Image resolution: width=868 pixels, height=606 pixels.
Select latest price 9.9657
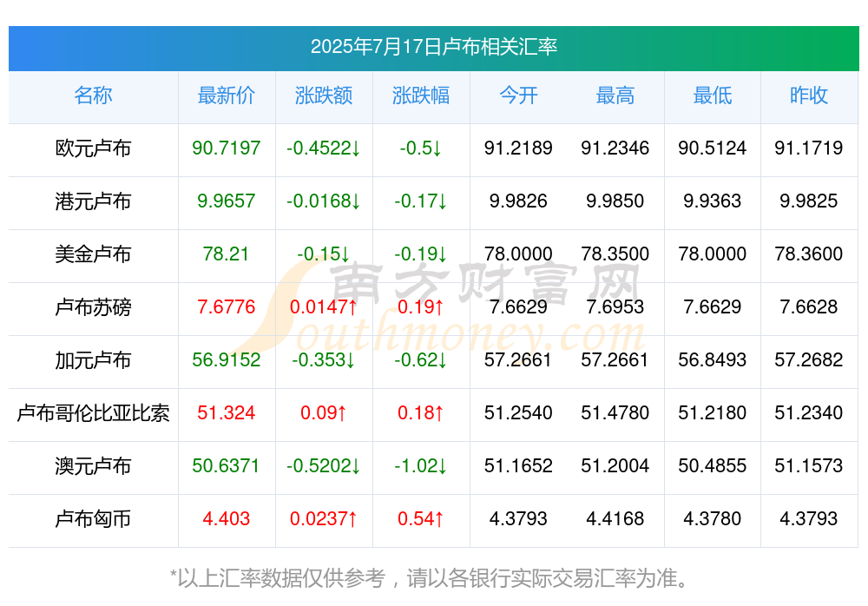(x=226, y=201)
